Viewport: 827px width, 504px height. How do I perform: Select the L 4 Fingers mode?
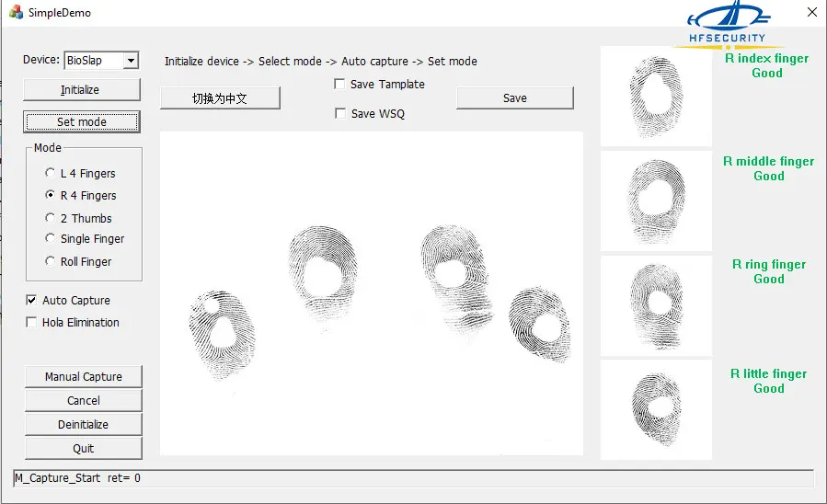tap(51, 173)
